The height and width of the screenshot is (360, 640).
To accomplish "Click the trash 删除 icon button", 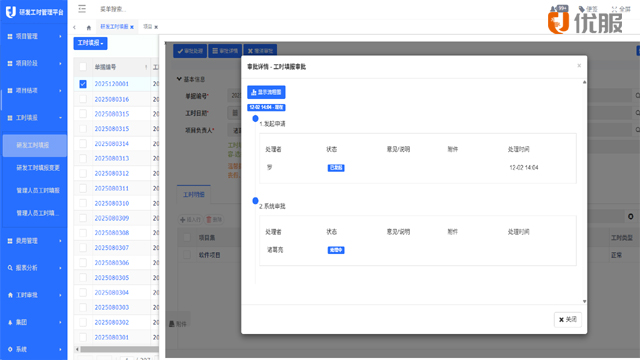I will coord(213,220).
